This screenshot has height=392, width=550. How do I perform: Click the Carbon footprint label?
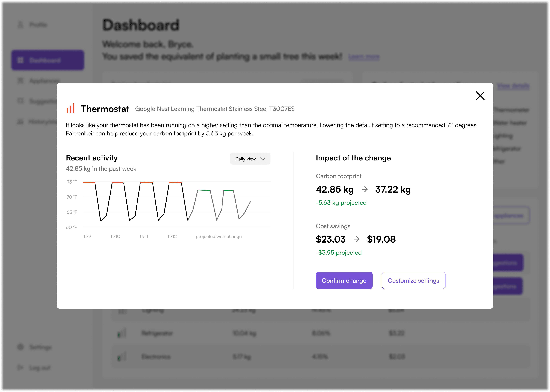pos(339,176)
